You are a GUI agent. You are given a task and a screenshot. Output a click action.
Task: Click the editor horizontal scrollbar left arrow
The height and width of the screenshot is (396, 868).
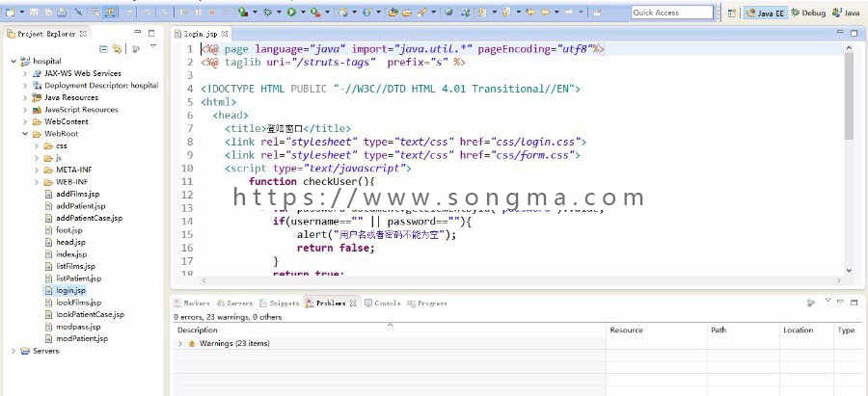pos(204,281)
